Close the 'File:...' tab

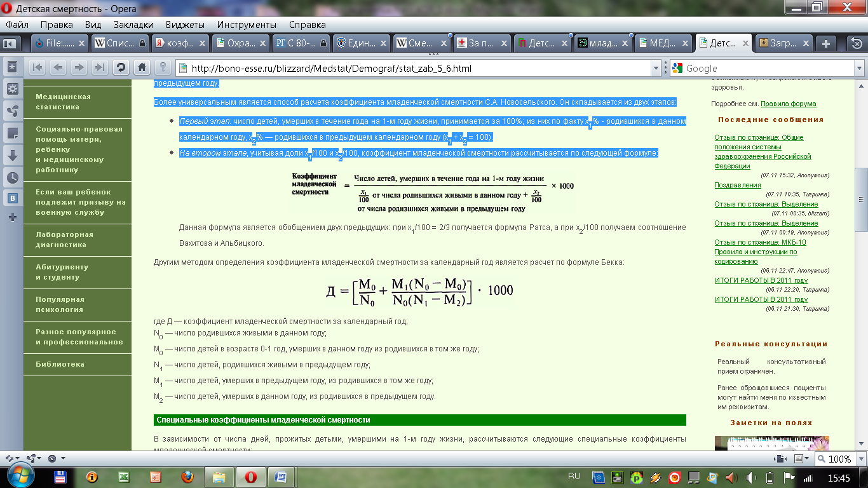(81, 43)
